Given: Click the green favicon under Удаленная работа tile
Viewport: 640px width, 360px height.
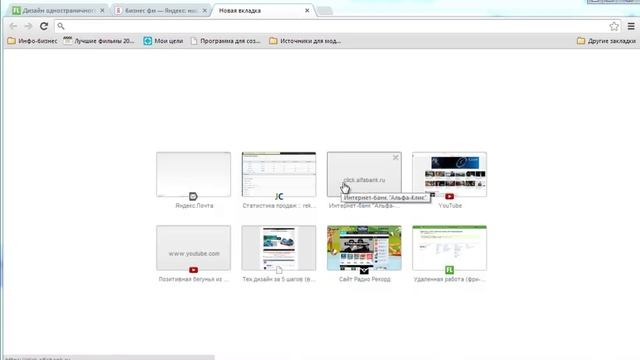Looking at the screenshot, I should click(449, 270).
